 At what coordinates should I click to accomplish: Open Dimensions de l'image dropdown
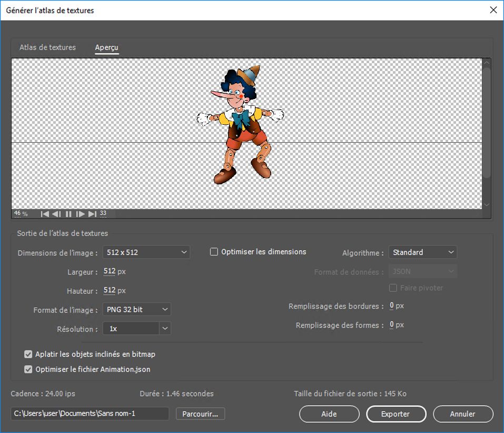(146, 252)
